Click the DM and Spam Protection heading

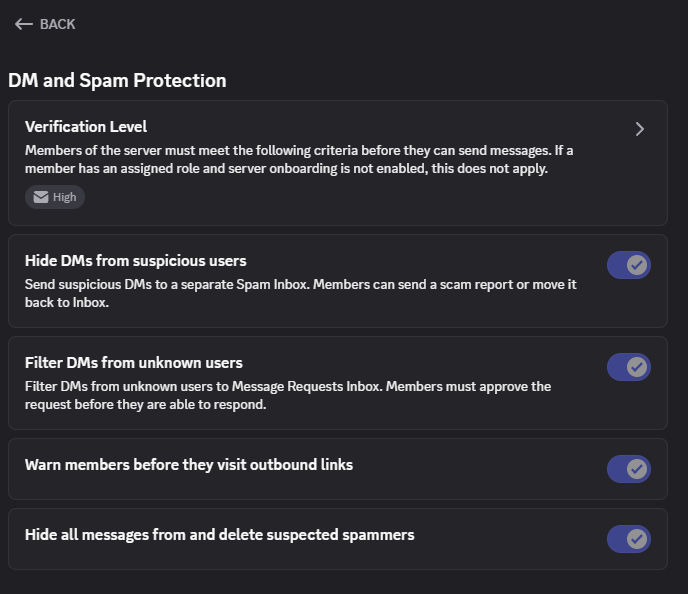pos(117,81)
